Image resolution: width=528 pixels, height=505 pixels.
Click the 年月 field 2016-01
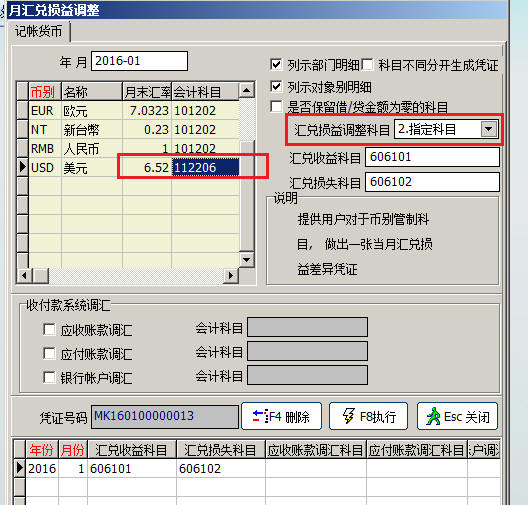pyautogui.click(x=139, y=61)
